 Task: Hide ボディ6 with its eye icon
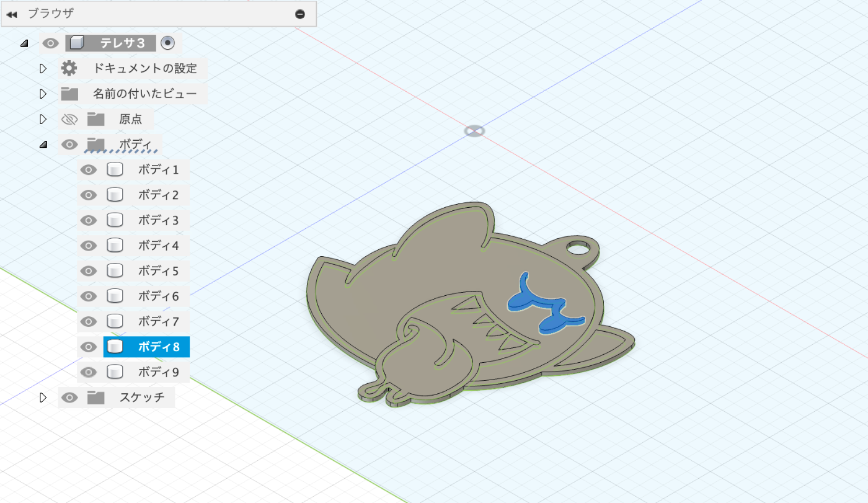click(x=89, y=296)
